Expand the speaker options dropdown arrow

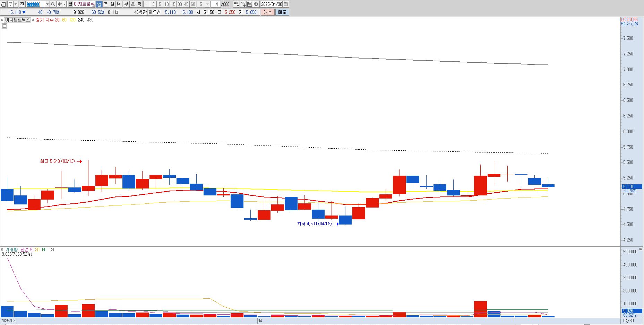pyautogui.click(x=65, y=4)
